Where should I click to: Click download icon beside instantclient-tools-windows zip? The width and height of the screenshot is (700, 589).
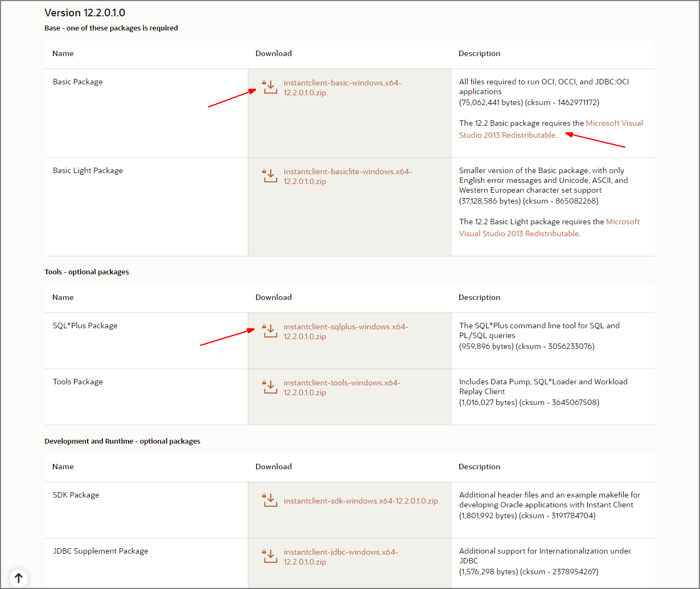pyautogui.click(x=270, y=387)
